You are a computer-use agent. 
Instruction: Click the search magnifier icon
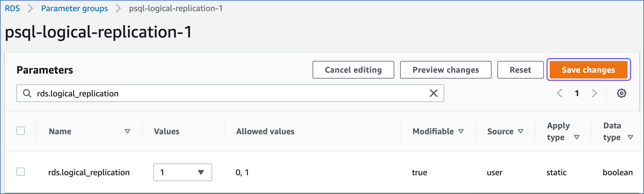click(27, 93)
